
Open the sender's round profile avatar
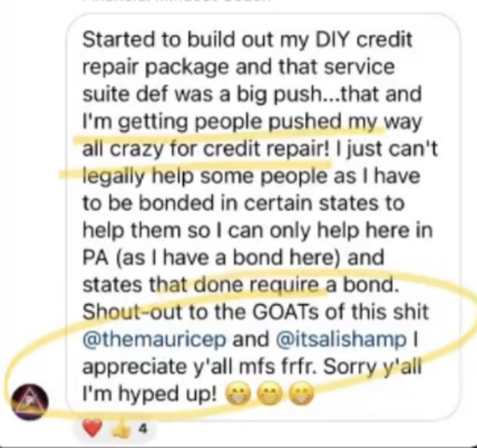pos(30,402)
